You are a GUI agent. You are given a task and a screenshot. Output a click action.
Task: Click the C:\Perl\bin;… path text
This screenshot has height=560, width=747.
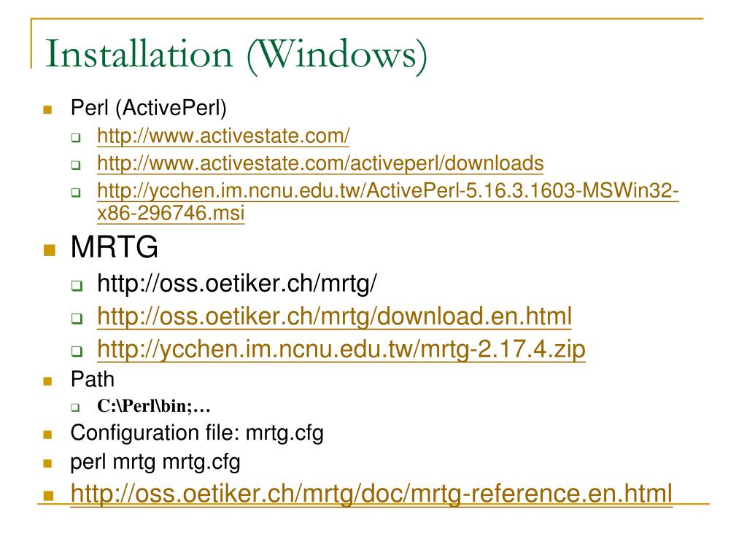pyautogui.click(x=154, y=406)
